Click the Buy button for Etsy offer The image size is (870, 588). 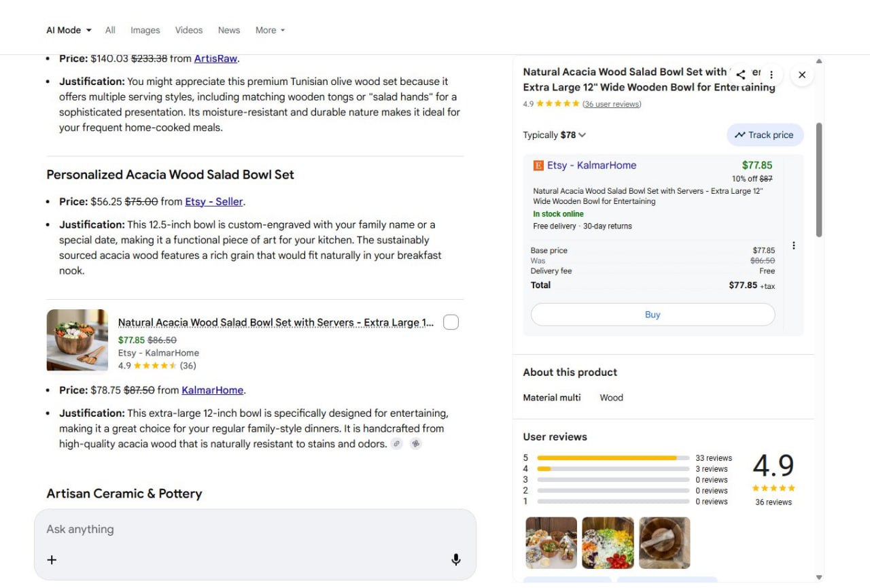tap(652, 315)
